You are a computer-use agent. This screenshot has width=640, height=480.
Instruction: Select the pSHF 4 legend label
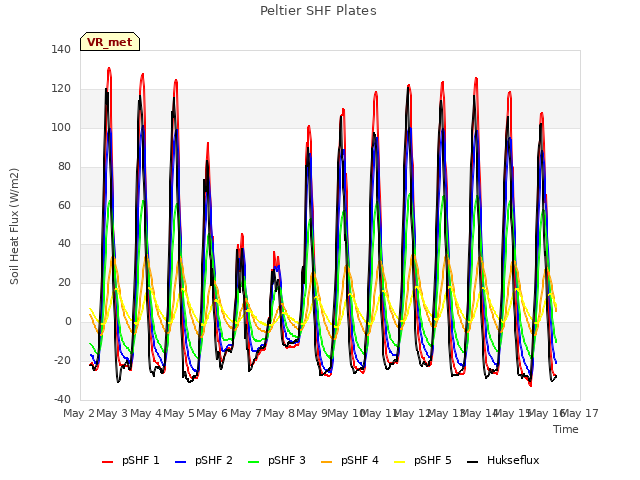(x=360, y=460)
